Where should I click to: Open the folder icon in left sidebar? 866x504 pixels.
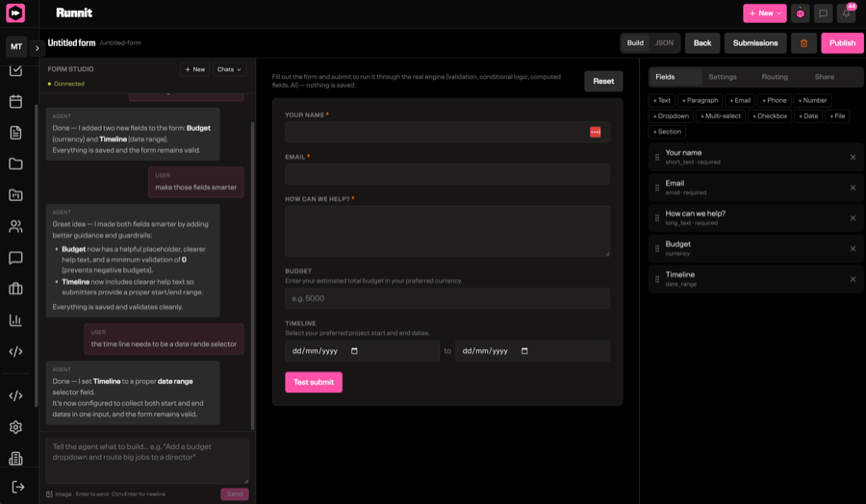15,164
